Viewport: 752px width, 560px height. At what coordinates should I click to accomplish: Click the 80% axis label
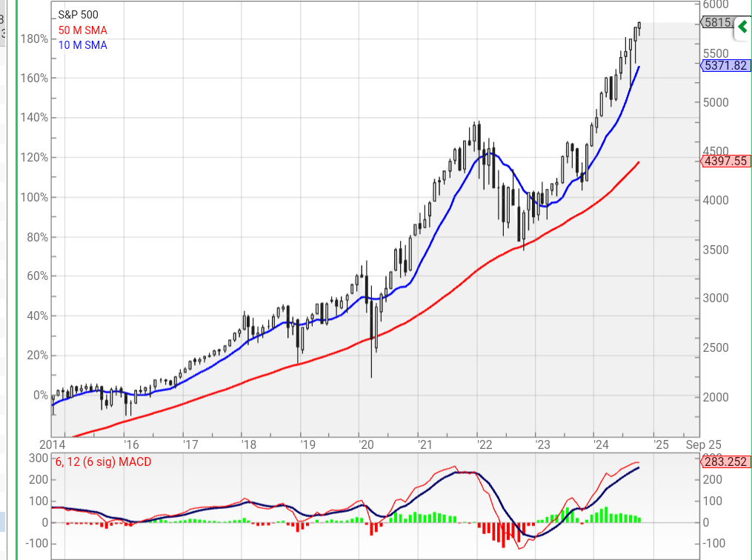pos(37,237)
